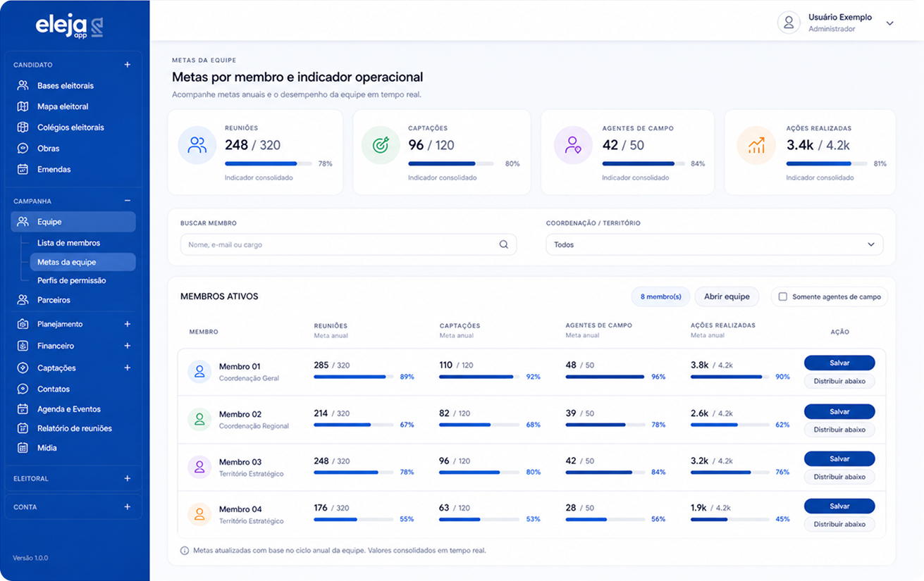Click Salvar for Membro 01
924x581 pixels.
click(839, 363)
